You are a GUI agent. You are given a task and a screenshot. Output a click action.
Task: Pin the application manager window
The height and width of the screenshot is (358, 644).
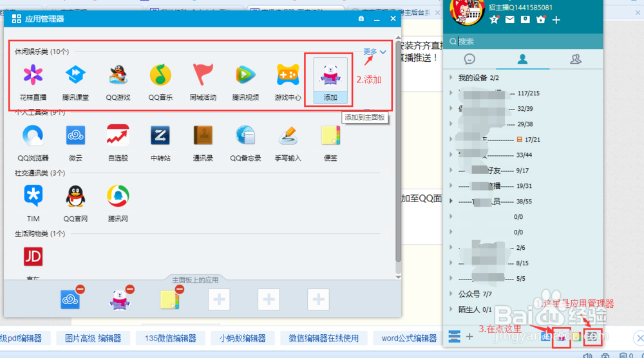361,19
